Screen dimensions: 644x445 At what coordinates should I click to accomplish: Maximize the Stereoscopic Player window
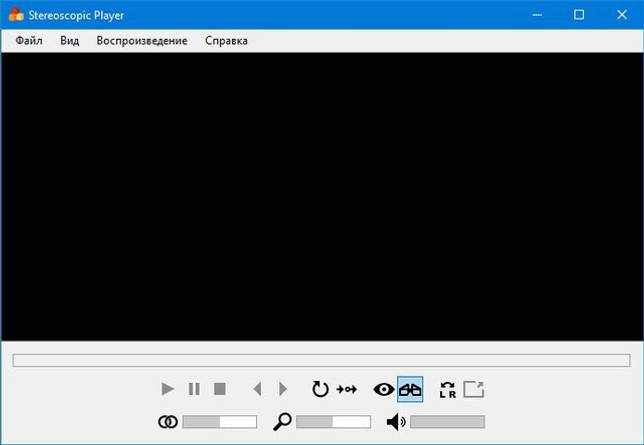(x=579, y=15)
